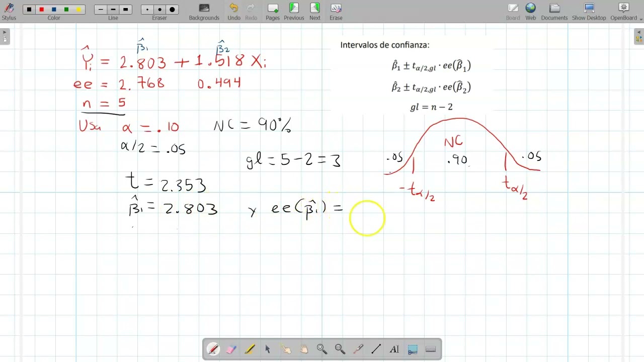Undo the last stroke

[x=234, y=11]
